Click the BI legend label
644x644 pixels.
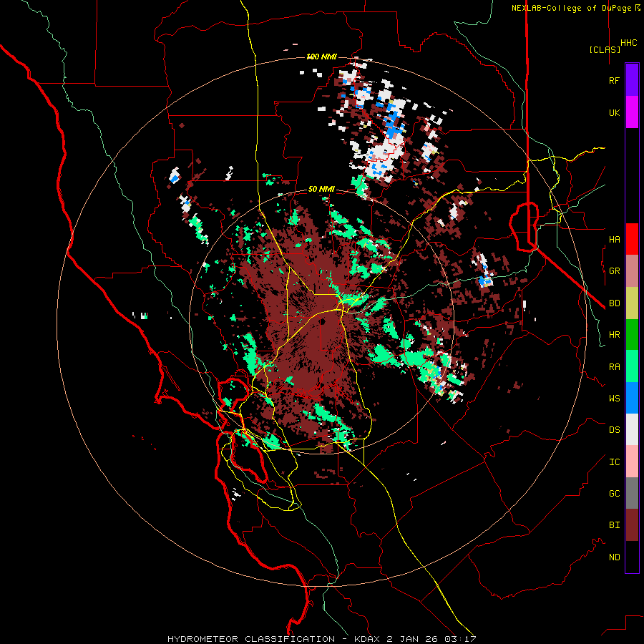(614, 525)
